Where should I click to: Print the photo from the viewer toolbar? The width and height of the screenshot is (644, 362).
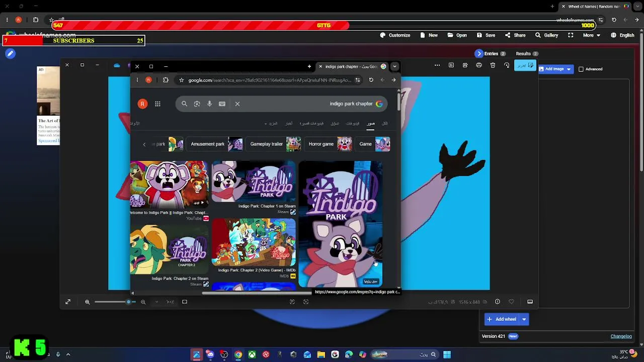click(479, 65)
